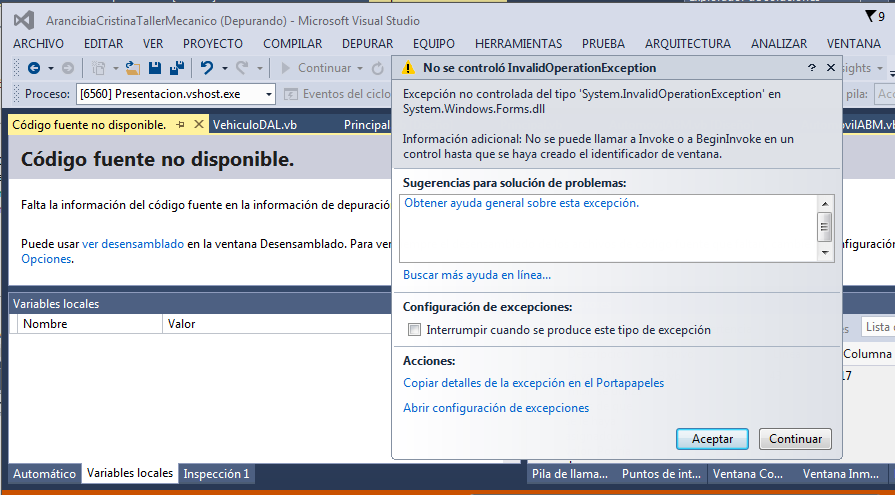895x495 pixels.
Task: Switch to the Inspección 1 tab
Action: pos(216,474)
